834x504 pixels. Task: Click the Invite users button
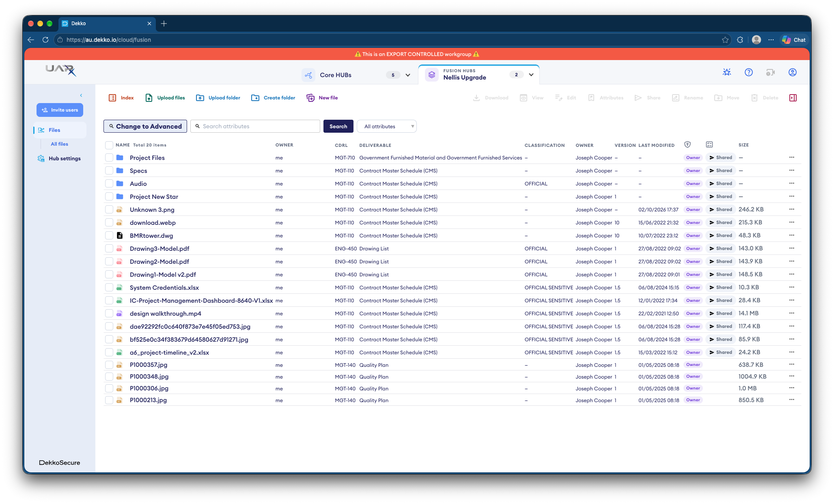tap(60, 110)
